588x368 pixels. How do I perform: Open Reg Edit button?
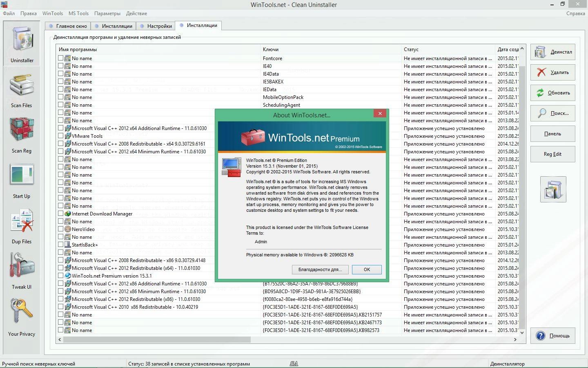click(x=553, y=154)
